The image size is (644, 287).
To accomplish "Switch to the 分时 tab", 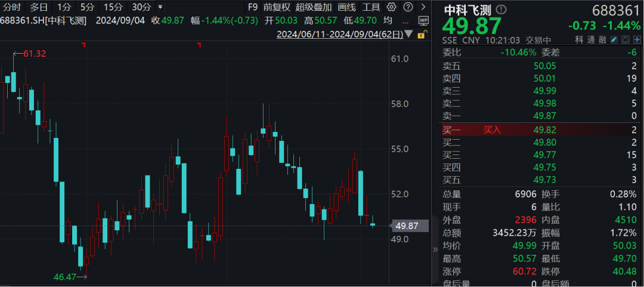I will pos(12,7).
